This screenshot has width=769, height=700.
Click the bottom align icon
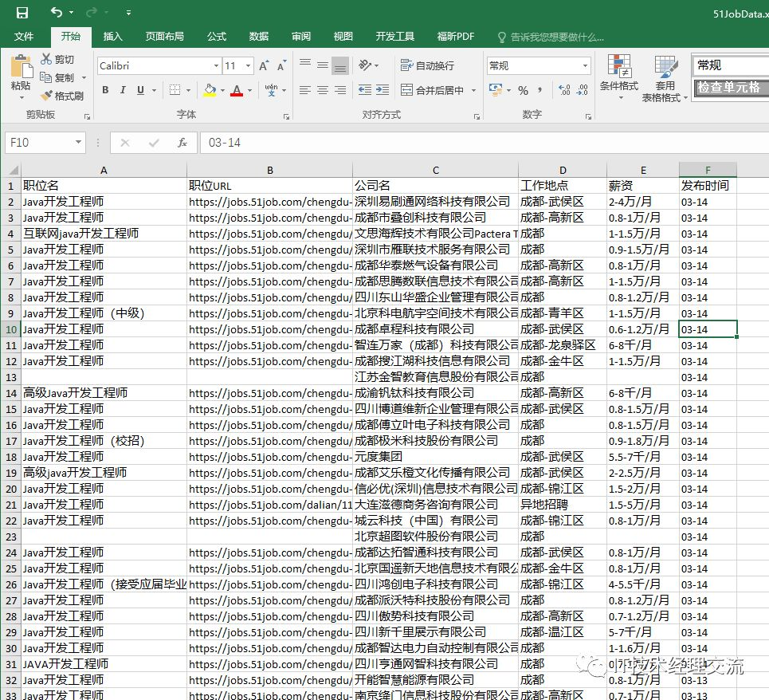pyautogui.click(x=339, y=65)
